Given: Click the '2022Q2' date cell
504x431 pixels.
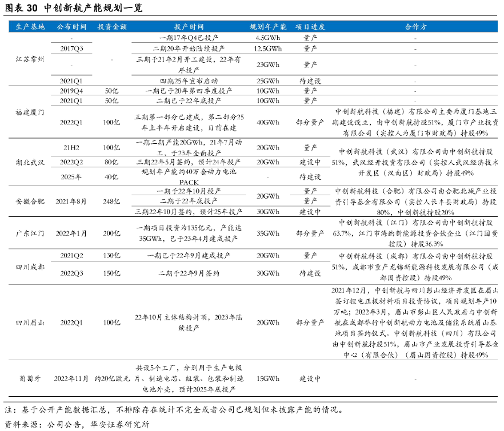Looking at the screenshot, I should click(71, 163).
